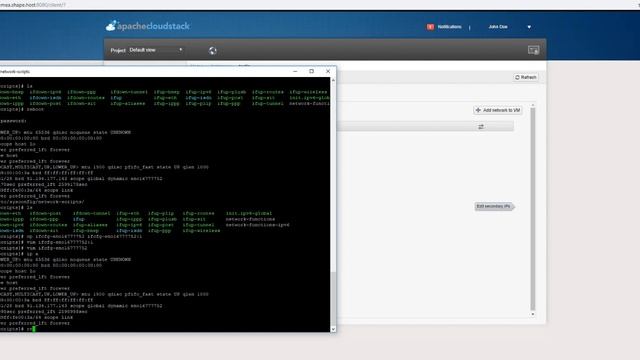Image resolution: width=640 pixels, height=360 pixels.
Task: Click terminal window scroll-up arrow
Action: pyautogui.click(x=333, y=80)
